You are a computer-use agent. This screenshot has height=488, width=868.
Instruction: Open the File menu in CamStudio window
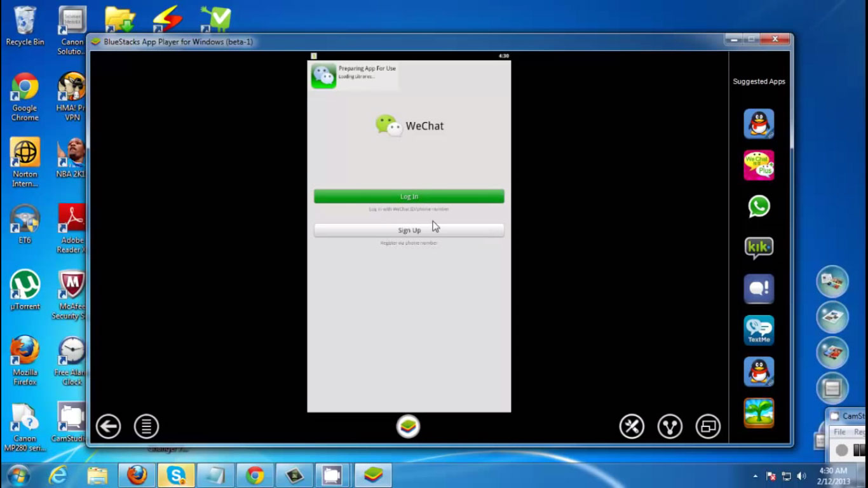[839, 432]
